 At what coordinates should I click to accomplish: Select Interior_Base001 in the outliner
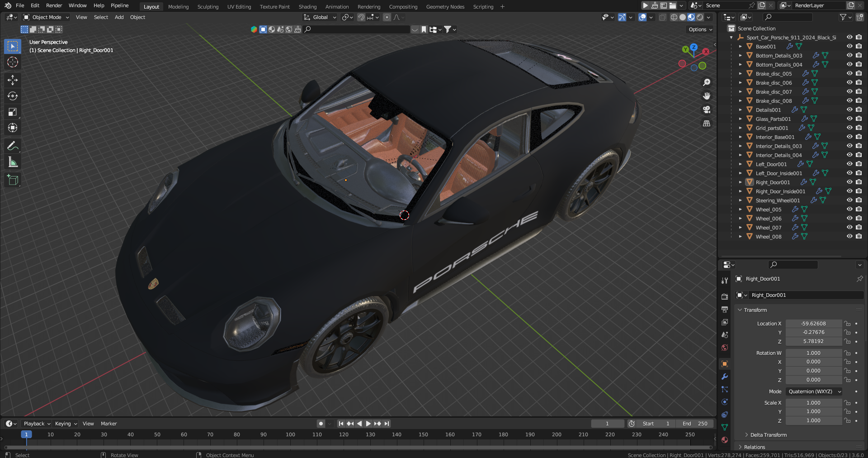(x=775, y=137)
